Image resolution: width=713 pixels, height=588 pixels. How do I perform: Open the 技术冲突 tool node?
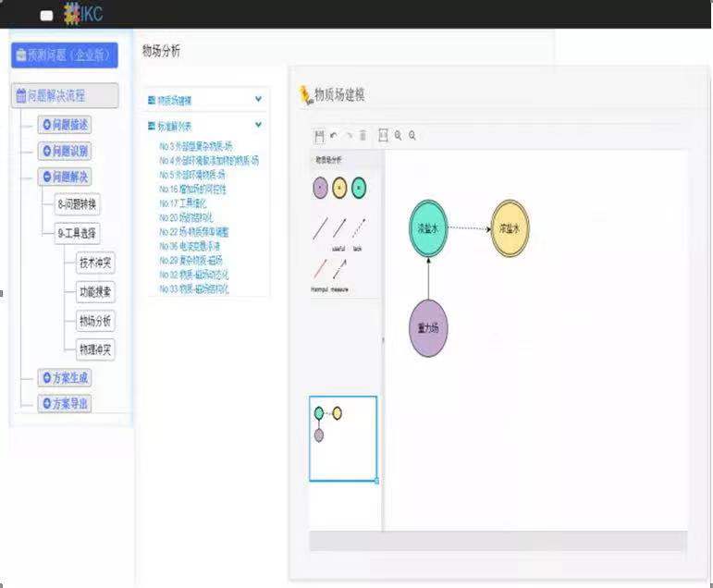[x=95, y=263]
